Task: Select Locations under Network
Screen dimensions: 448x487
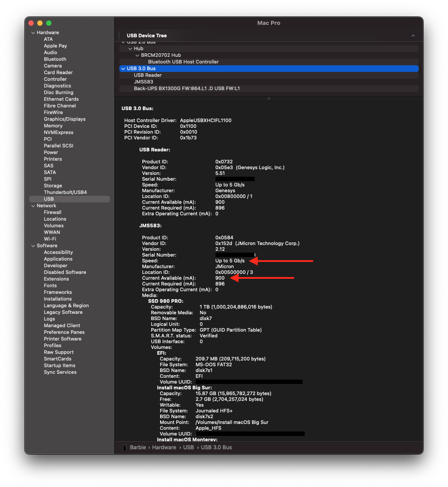Action: click(55, 219)
